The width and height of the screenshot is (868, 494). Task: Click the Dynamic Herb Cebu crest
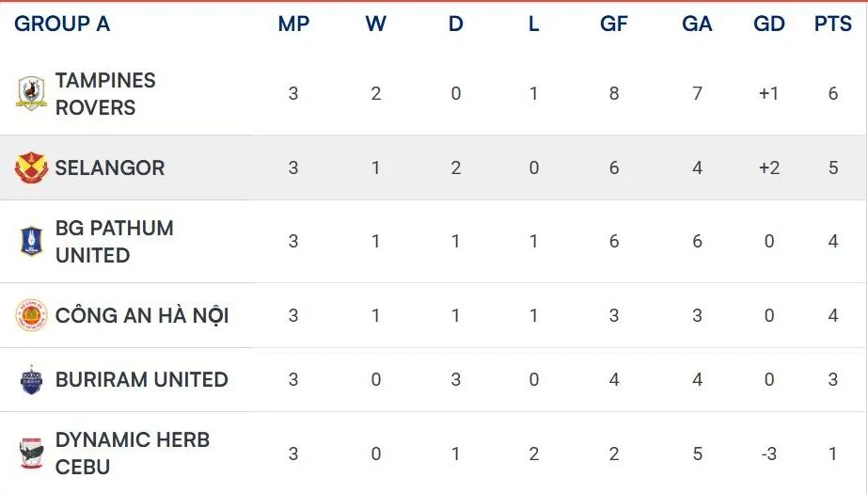coord(31,454)
